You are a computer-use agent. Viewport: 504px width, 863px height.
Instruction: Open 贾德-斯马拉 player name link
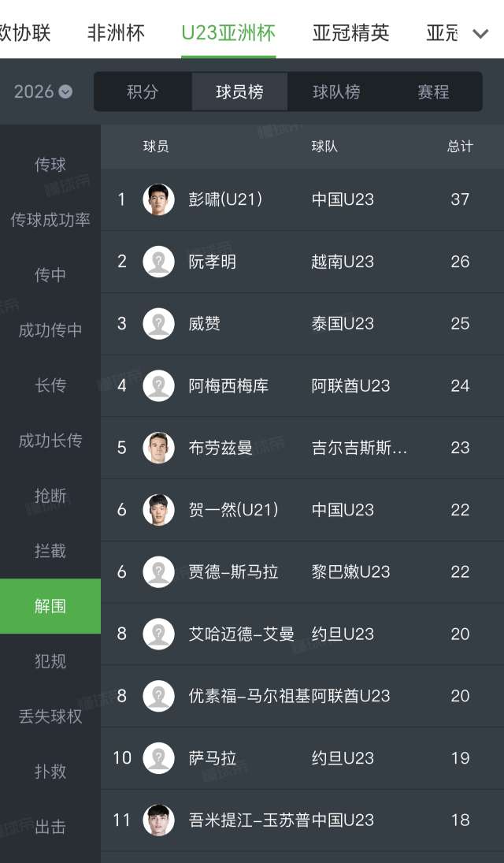tap(233, 572)
